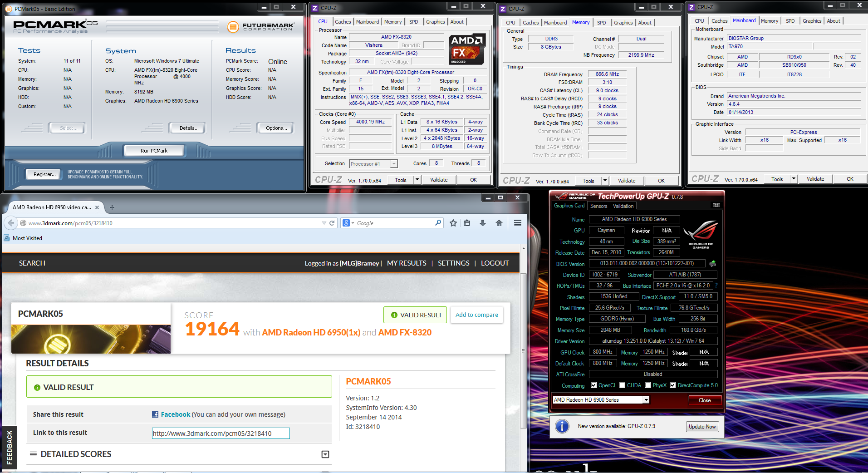Click Firefox back arrow button
This screenshot has height=473, width=868.
click(11, 223)
